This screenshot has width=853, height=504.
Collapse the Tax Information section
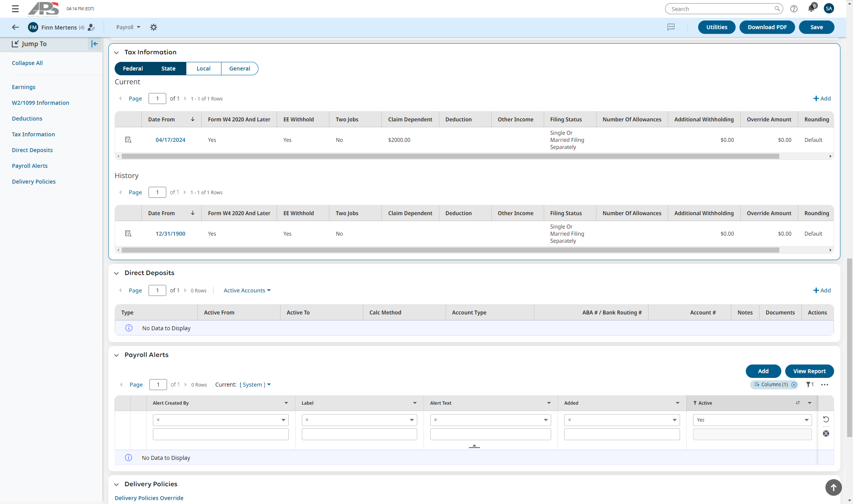[x=117, y=52]
